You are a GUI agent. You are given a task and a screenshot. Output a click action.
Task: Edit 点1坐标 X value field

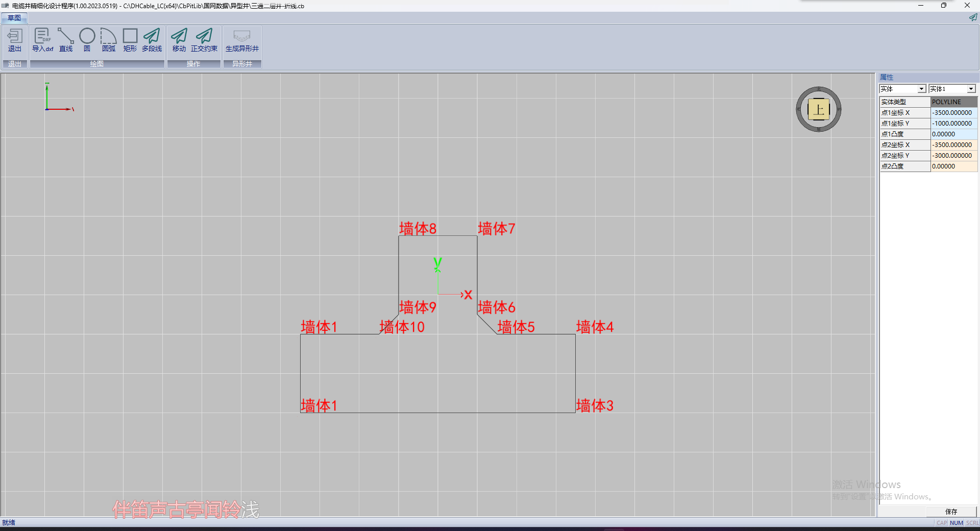coord(954,113)
